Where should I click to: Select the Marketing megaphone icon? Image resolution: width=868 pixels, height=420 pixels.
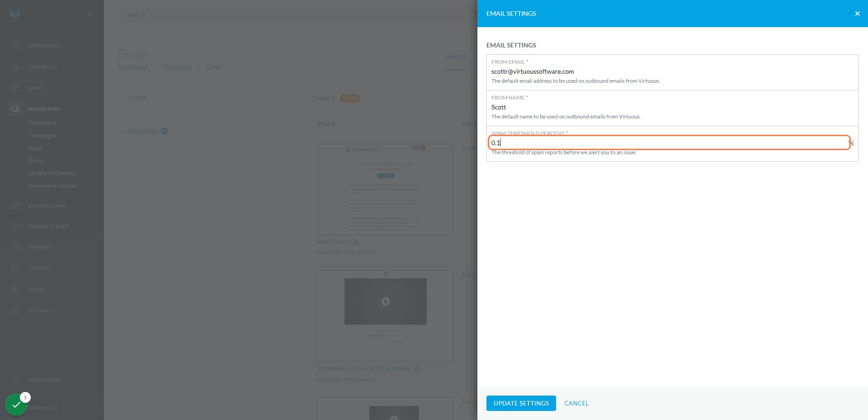pyautogui.click(x=15, y=109)
